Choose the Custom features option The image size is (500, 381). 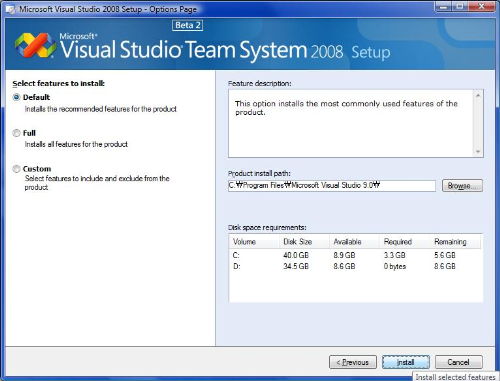click(x=16, y=169)
